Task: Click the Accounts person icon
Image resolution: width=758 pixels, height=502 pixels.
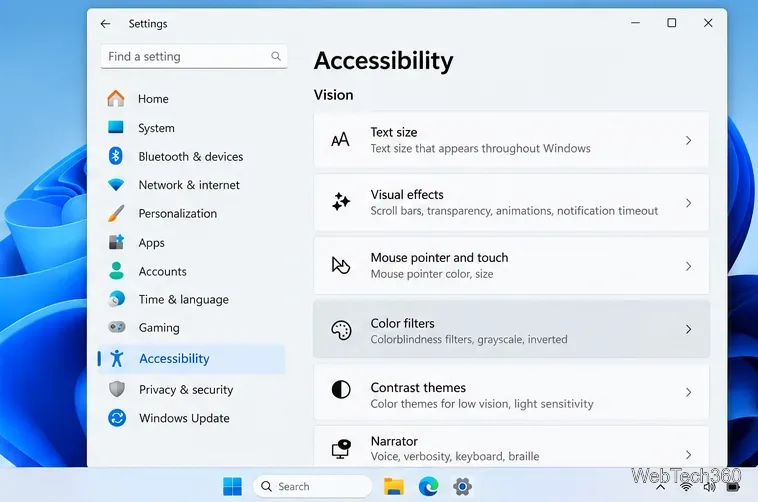Action: pyautogui.click(x=116, y=271)
